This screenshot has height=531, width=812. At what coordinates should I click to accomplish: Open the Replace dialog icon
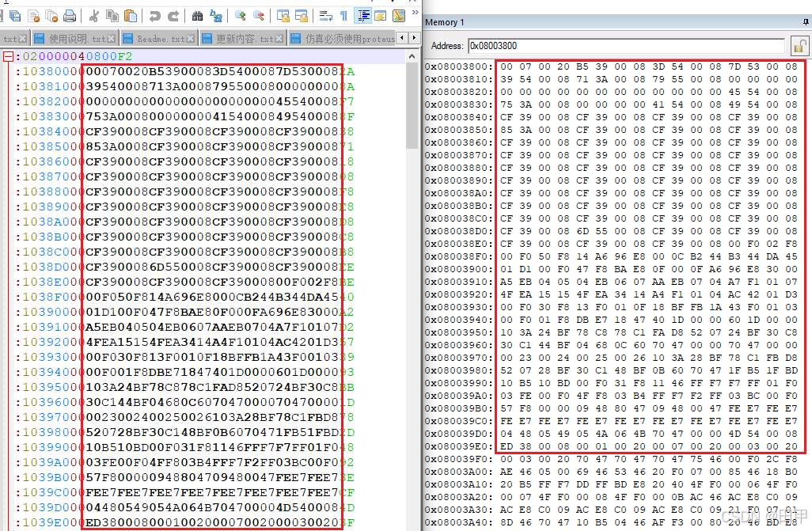[x=216, y=16]
